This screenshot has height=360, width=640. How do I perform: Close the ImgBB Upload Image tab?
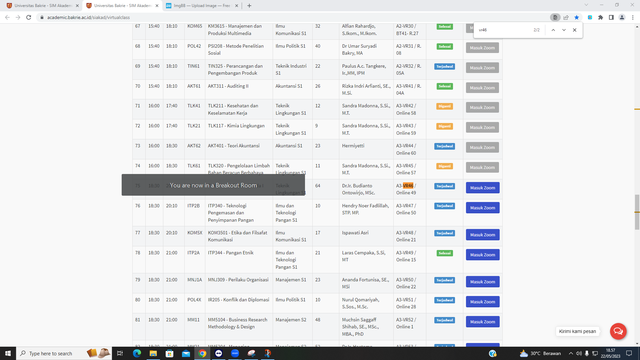click(236, 6)
